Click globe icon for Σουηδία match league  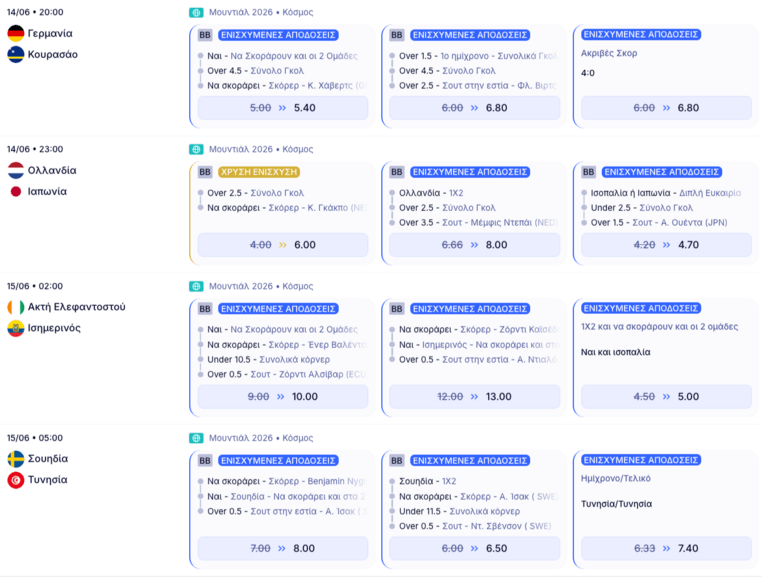[x=196, y=438]
